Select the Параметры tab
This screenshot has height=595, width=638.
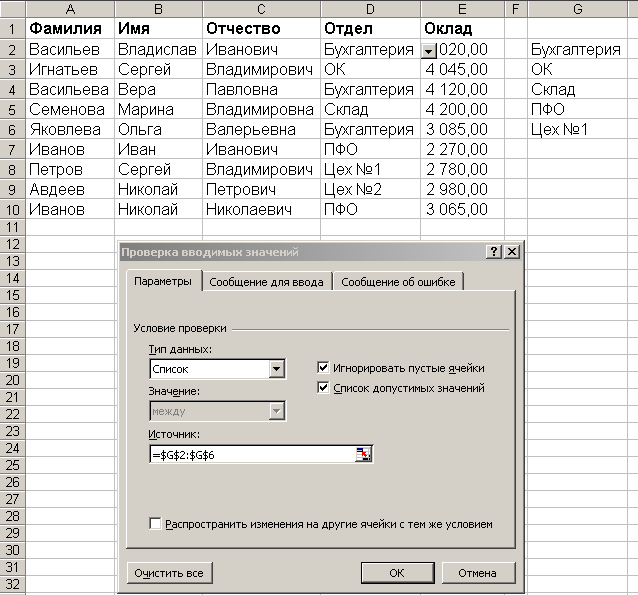point(163,281)
